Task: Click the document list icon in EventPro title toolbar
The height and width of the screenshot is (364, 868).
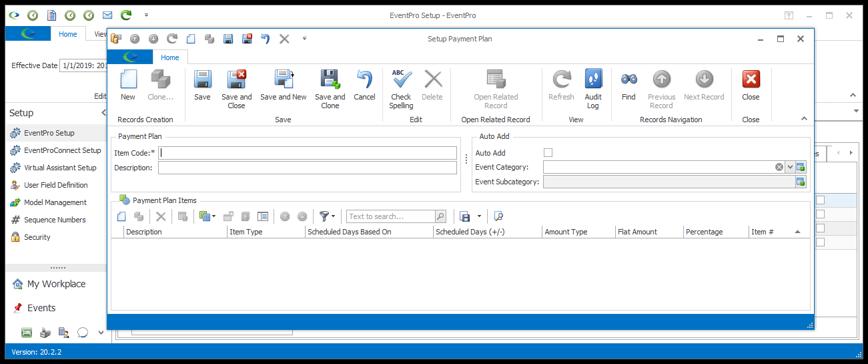Action: 51,15
